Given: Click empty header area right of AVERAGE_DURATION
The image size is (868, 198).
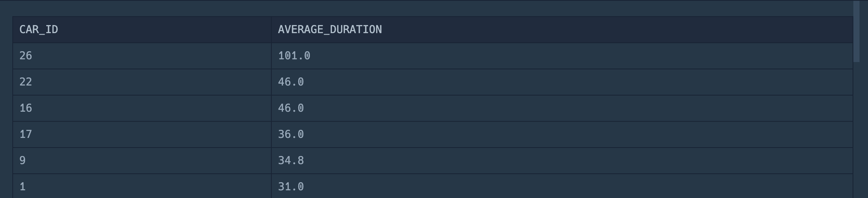Looking at the screenshot, I should 617,30.
